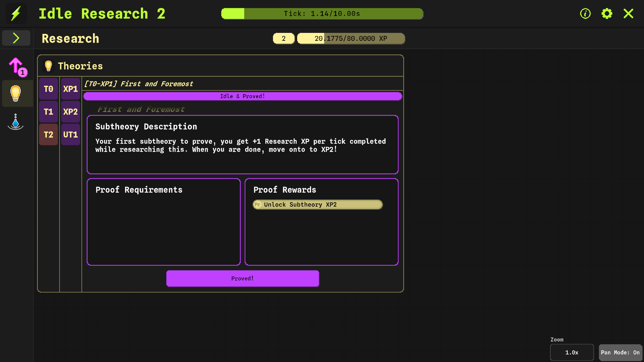Click the purple Proved! button

[242, 278]
